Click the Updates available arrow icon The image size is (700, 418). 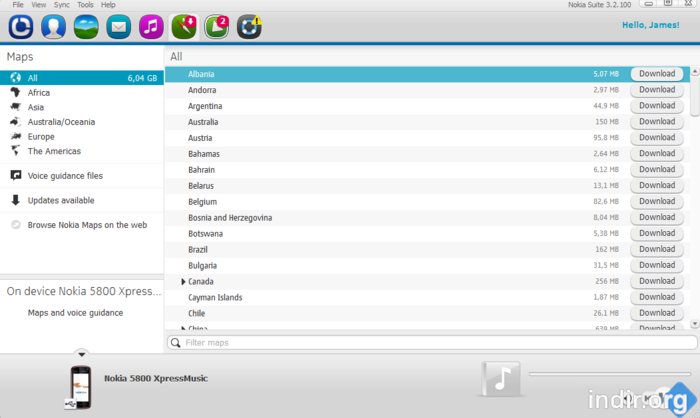click(16, 200)
